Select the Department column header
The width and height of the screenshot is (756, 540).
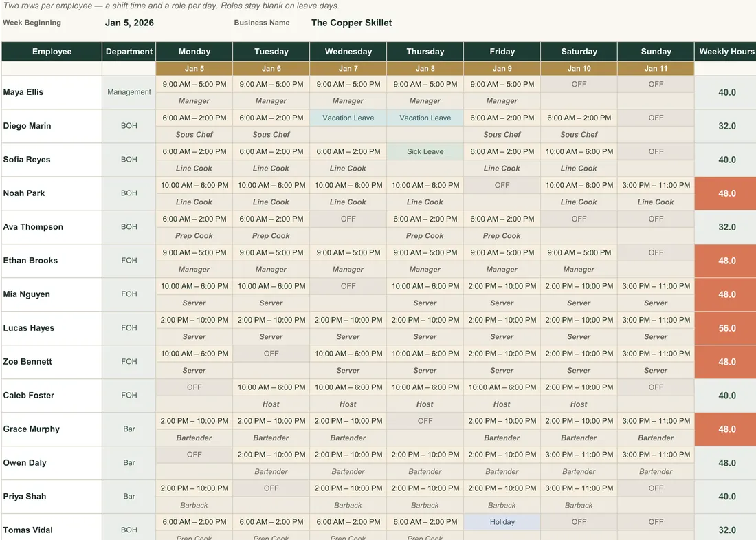coord(129,52)
